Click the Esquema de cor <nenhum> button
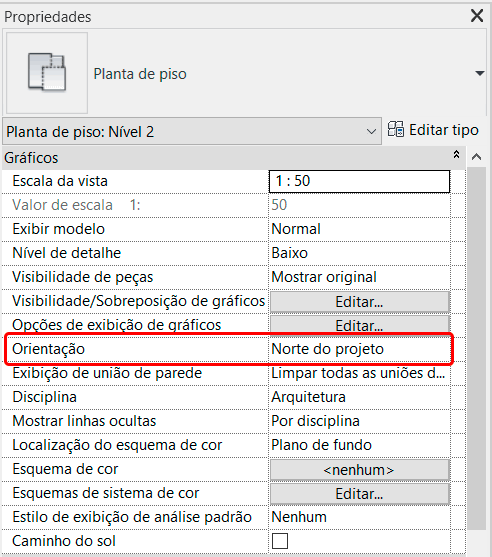This screenshot has width=492, height=557. point(359,470)
